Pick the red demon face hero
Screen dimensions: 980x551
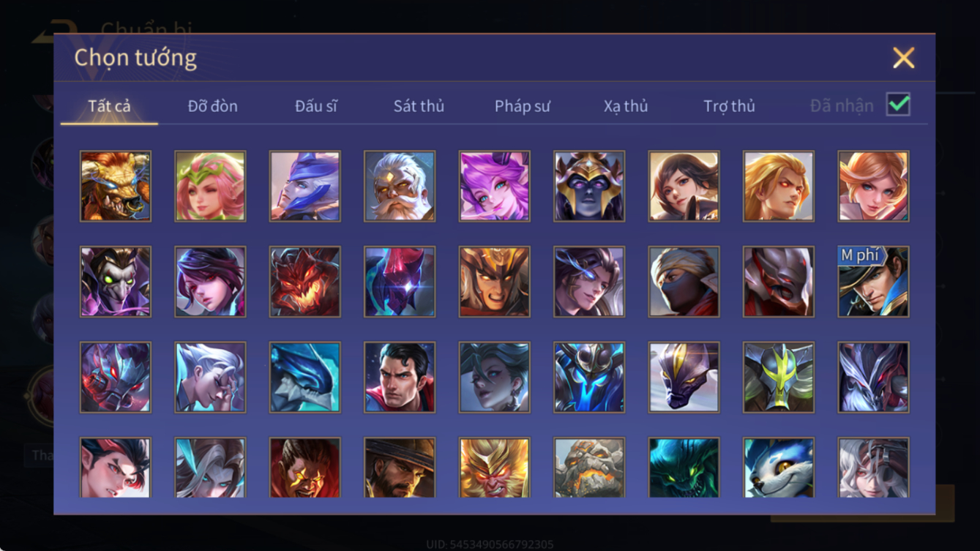[305, 282]
